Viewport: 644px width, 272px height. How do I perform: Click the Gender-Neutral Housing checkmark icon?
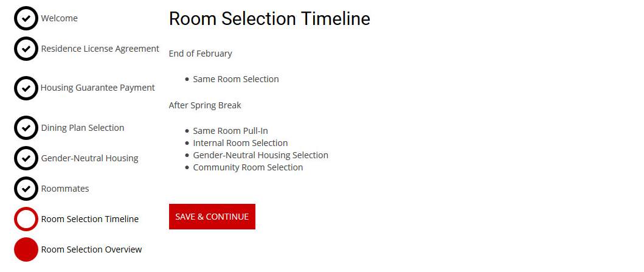click(x=26, y=158)
